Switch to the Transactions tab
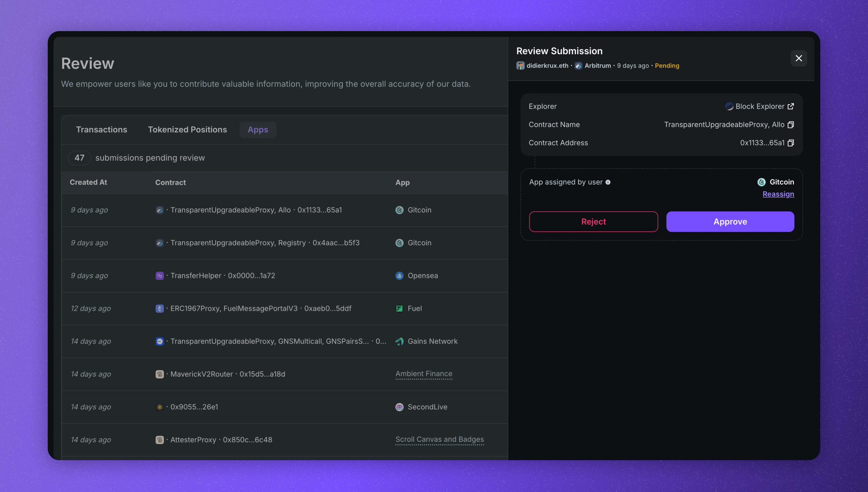 (101, 130)
